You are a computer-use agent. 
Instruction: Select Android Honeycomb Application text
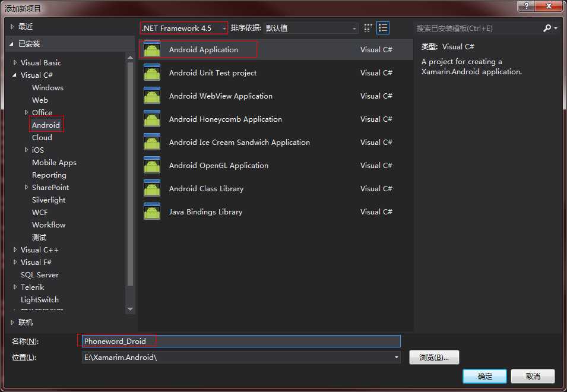(x=225, y=119)
